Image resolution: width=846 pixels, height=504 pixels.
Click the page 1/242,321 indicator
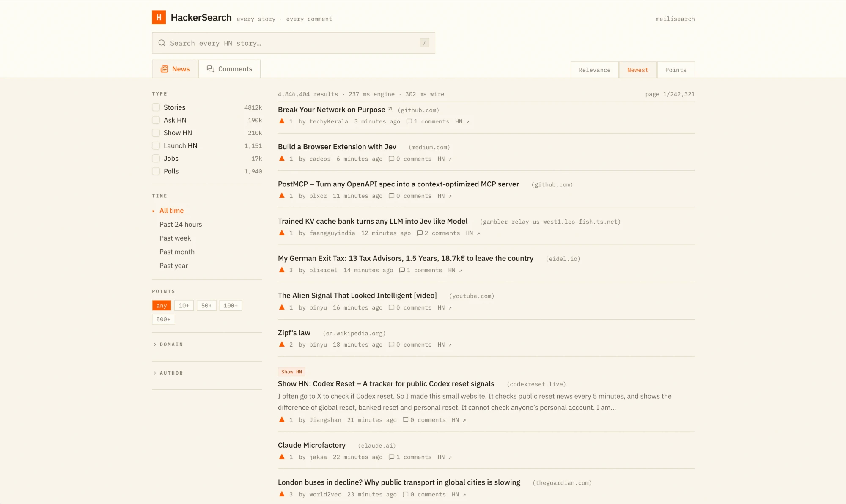point(670,94)
